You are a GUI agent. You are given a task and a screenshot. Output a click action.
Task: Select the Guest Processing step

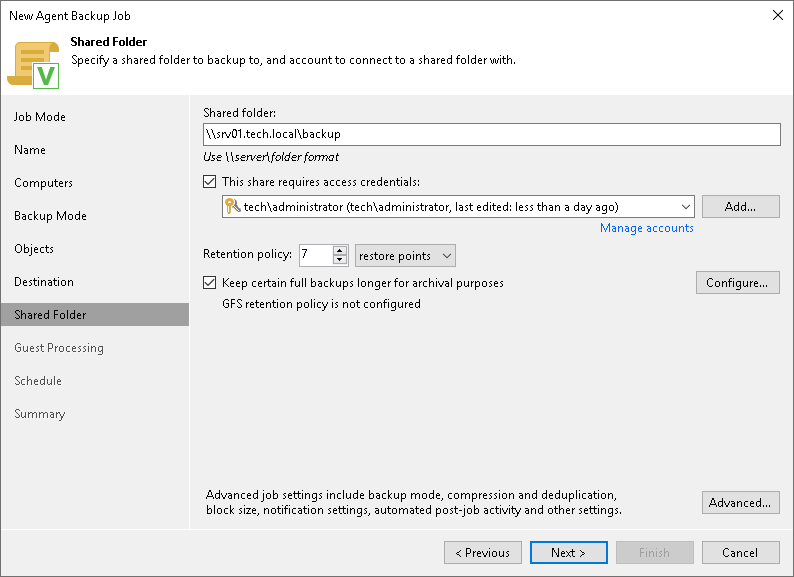click(x=59, y=348)
